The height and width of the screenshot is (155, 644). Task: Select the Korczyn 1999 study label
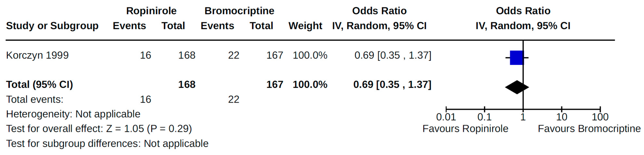37,55
